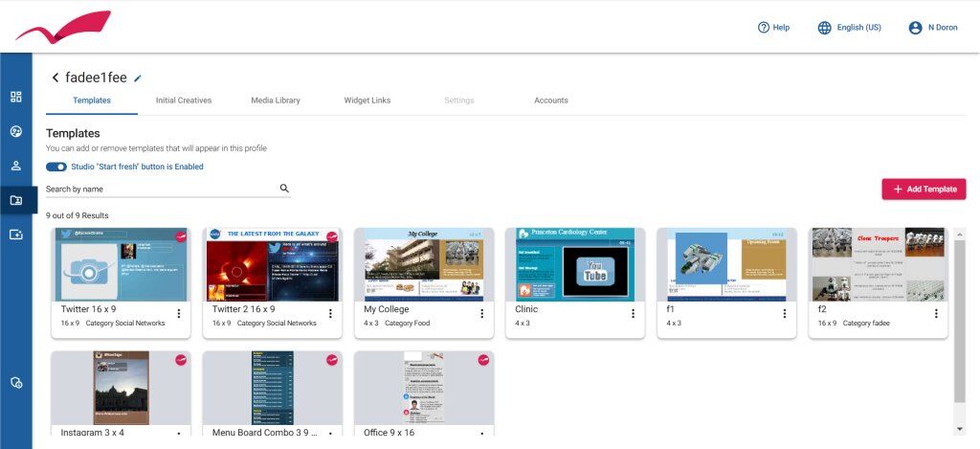Toggle the Studio 'Start fresh' button switch
This screenshot has height=449, width=980.
(x=56, y=167)
